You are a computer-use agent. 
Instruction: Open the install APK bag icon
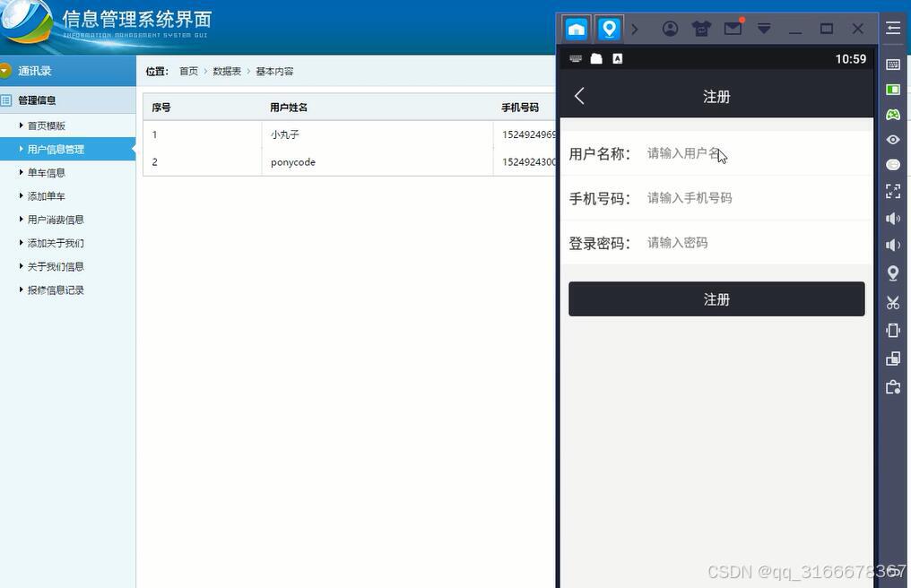coord(893,387)
